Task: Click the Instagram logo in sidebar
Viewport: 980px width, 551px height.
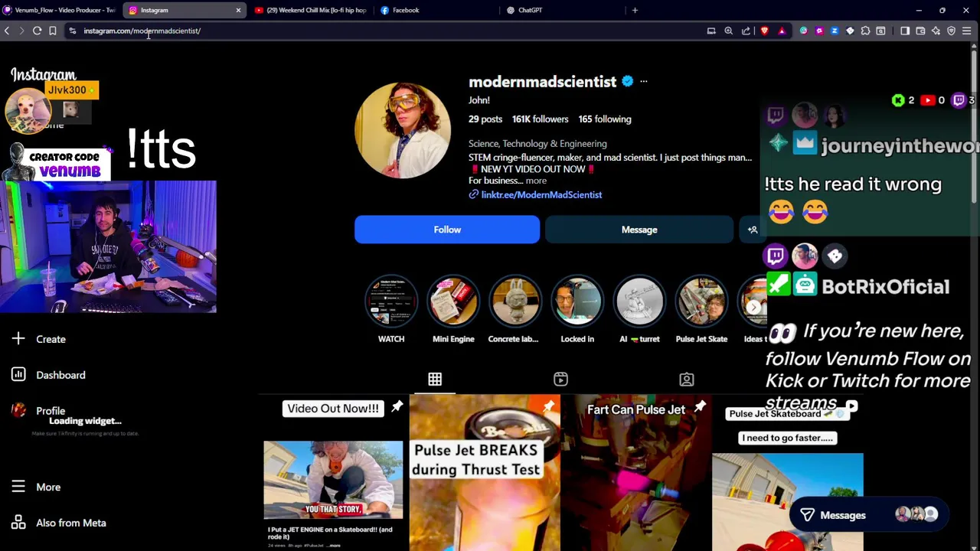Action: point(44,75)
